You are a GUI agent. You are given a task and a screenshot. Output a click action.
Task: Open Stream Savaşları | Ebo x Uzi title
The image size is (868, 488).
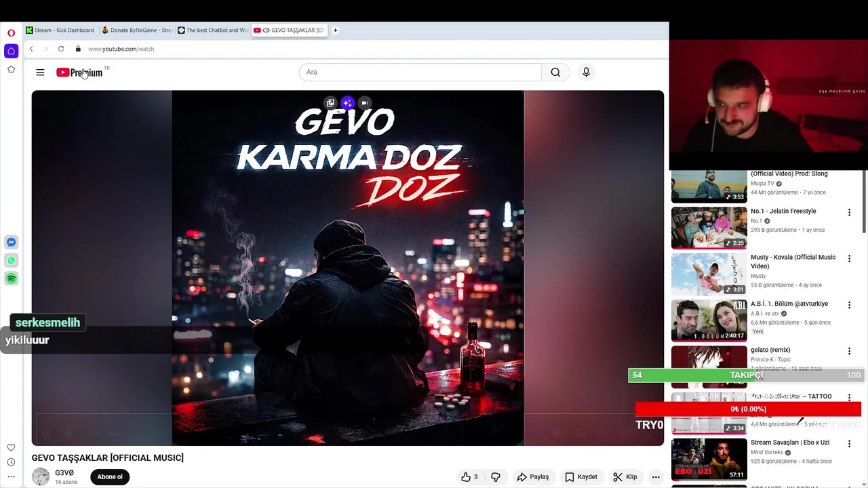(790, 443)
